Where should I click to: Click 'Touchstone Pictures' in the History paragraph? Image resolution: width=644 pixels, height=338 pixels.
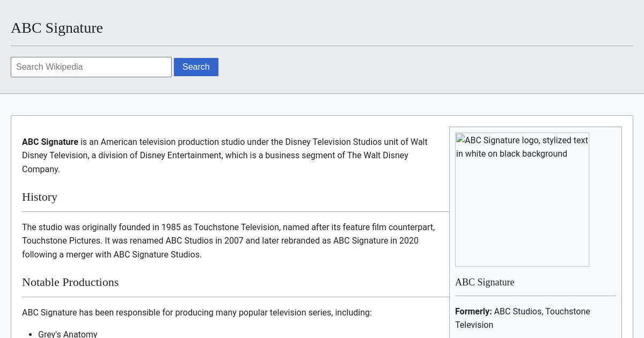tap(61, 241)
